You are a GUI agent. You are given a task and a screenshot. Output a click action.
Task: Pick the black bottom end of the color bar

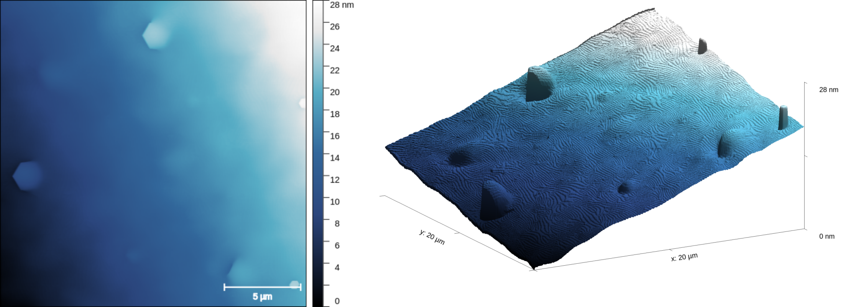(x=318, y=302)
